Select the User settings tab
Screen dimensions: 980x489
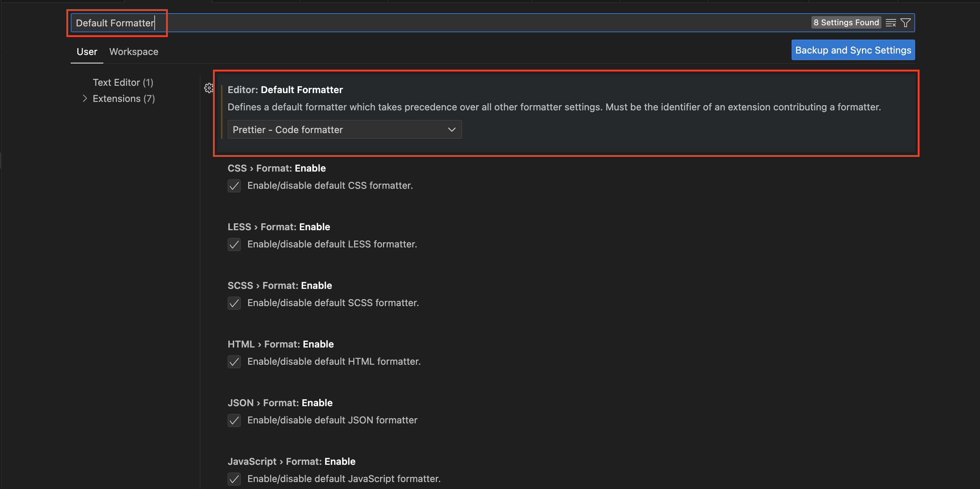[x=87, y=52]
